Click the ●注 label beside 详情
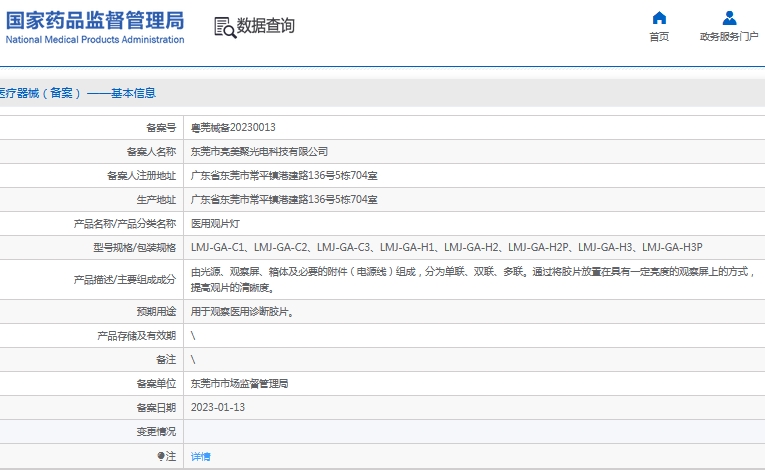The width and height of the screenshot is (765, 472). (x=166, y=456)
